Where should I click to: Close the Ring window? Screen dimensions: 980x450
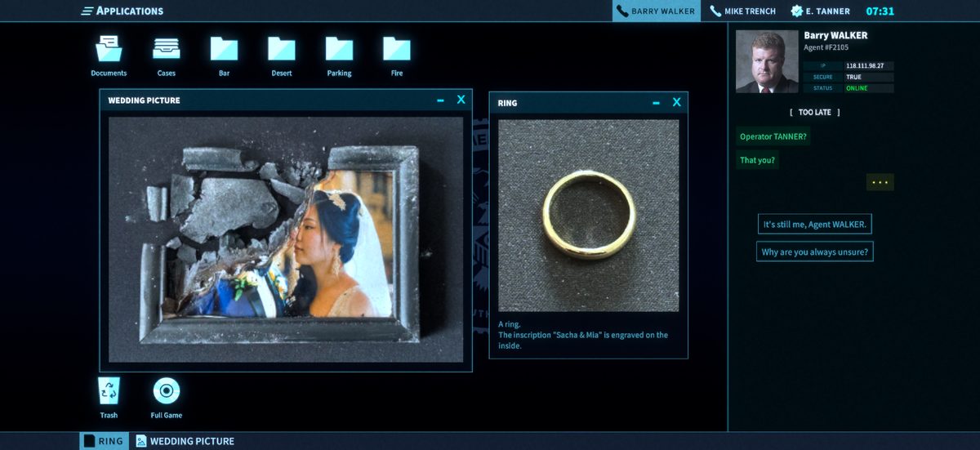(676, 102)
